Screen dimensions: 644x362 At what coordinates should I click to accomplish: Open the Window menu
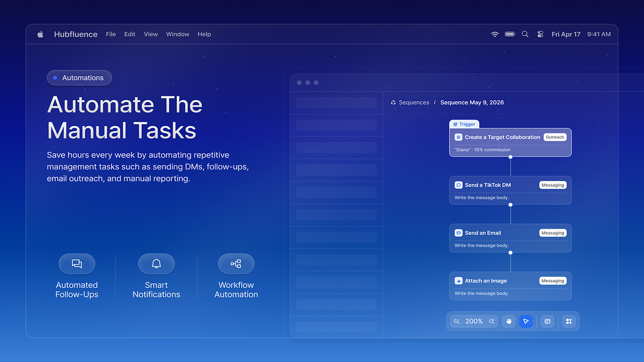coord(177,34)
